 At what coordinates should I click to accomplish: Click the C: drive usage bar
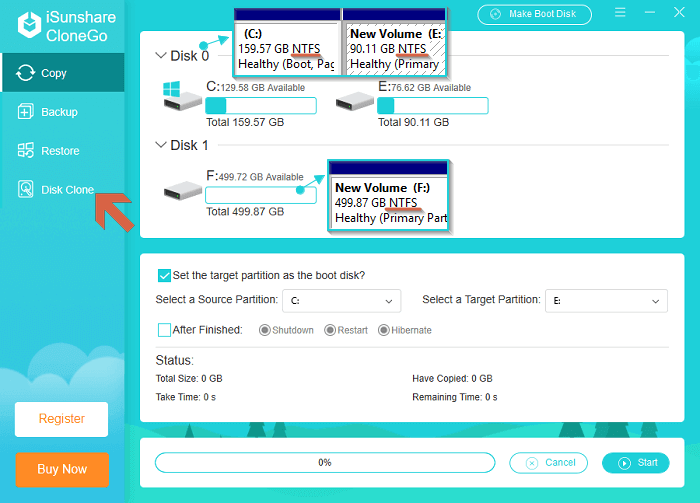point(261,106)
